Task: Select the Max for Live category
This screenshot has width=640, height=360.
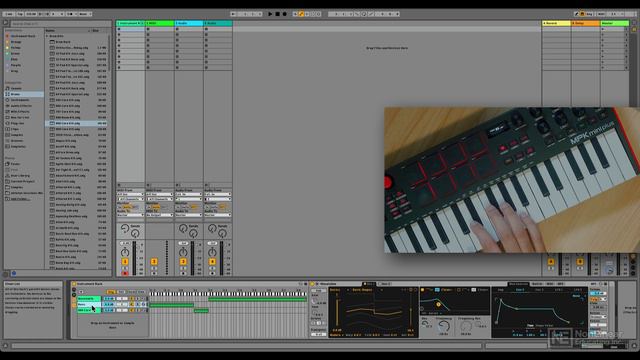Action: (x=20, y=117)
